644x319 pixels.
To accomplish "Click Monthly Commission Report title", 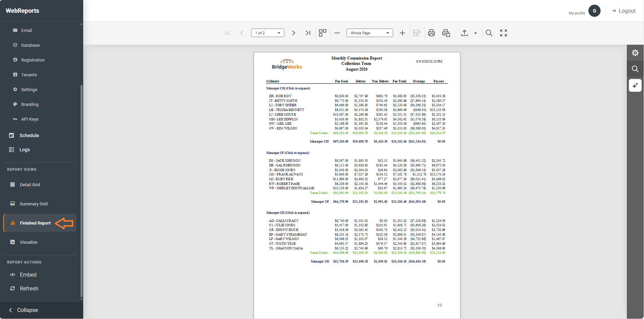I will click(357, 58).
